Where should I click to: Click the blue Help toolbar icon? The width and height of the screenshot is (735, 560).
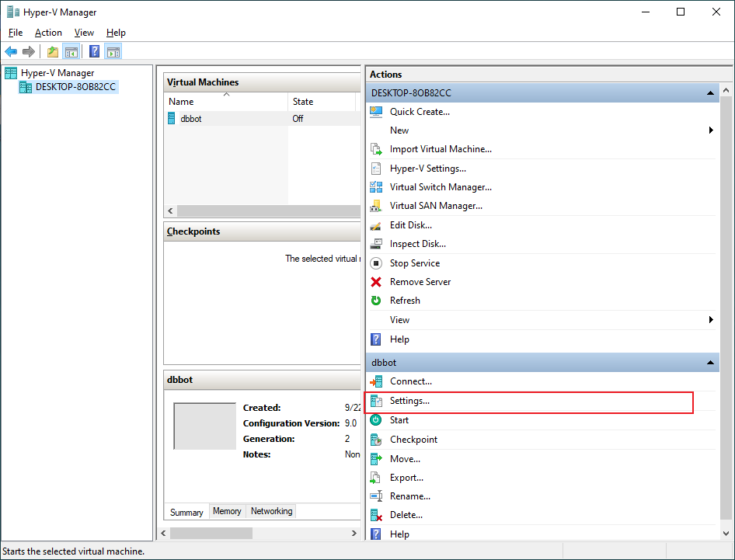tap(94, 51)
